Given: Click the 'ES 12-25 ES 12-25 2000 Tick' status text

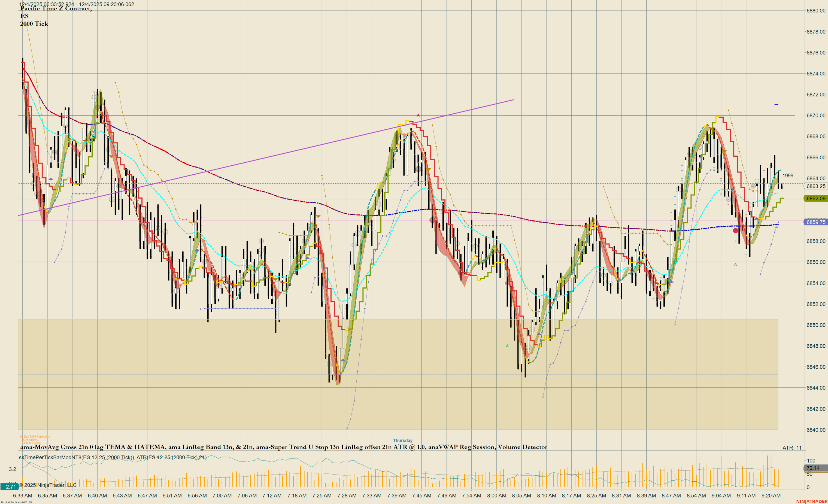Looking at the screenshot, I should coord(16,502).
